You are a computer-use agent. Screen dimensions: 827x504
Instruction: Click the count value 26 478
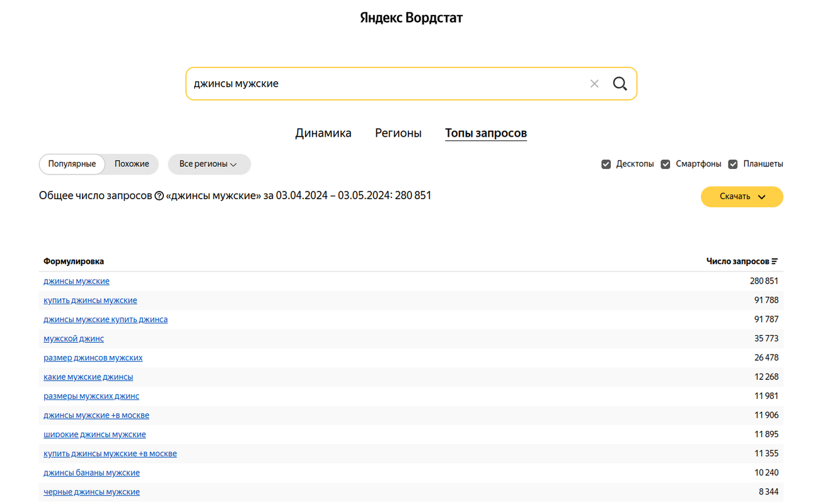766,358
